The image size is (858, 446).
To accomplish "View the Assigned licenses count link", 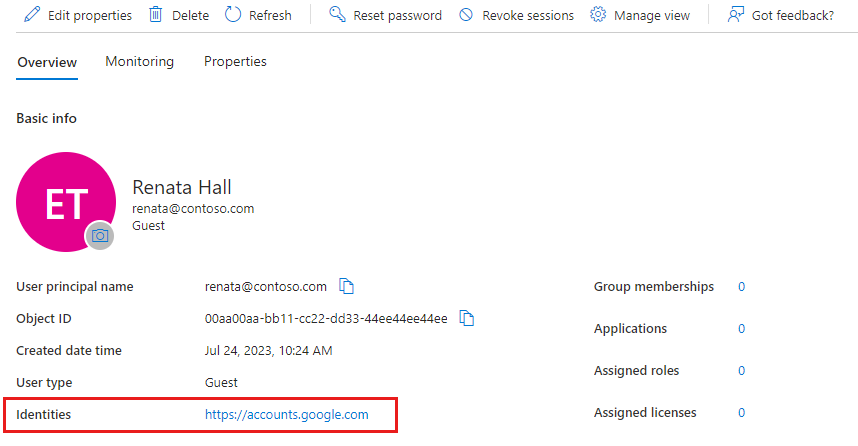I will click(x=742, y=413).
